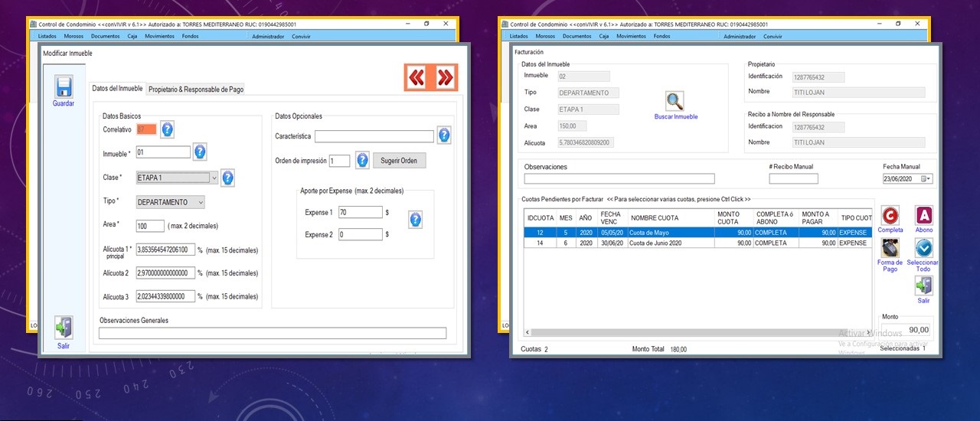Click Buscar Inmueble magnifier icon
This screenshot has width=980, height=421.
coord(675,101)
